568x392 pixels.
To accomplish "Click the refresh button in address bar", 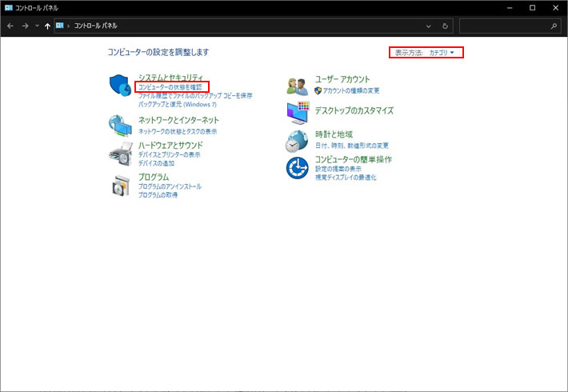I will tap(445, 26).
